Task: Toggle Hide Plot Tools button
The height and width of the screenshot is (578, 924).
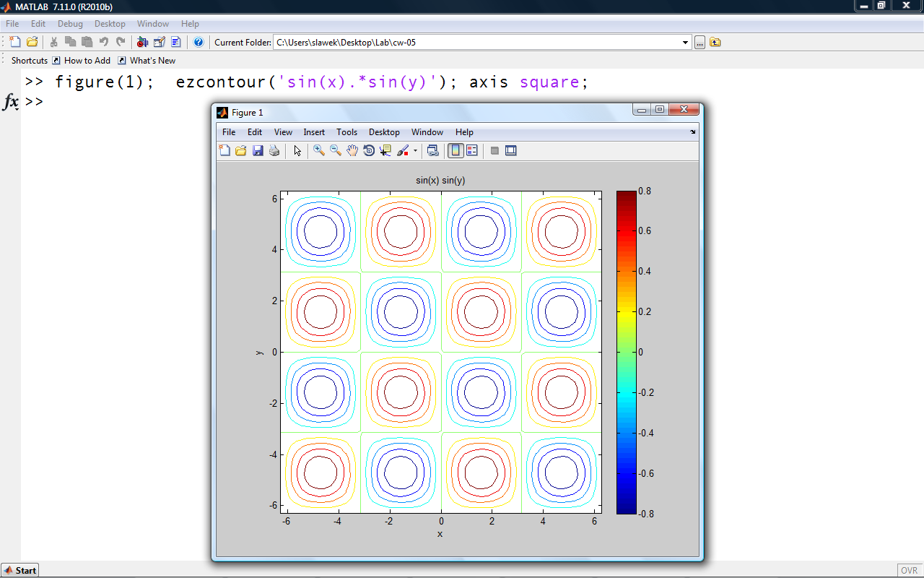Action: point(494,150)
